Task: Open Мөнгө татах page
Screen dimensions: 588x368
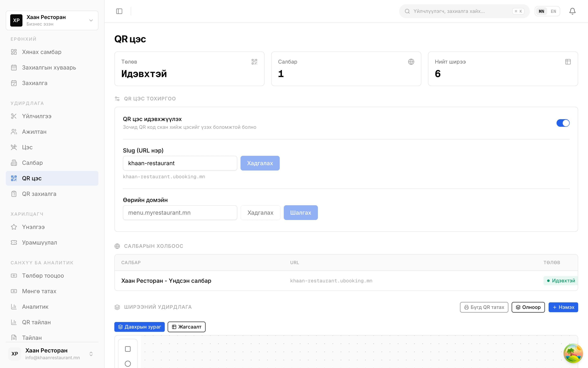Action: point(52,291)
